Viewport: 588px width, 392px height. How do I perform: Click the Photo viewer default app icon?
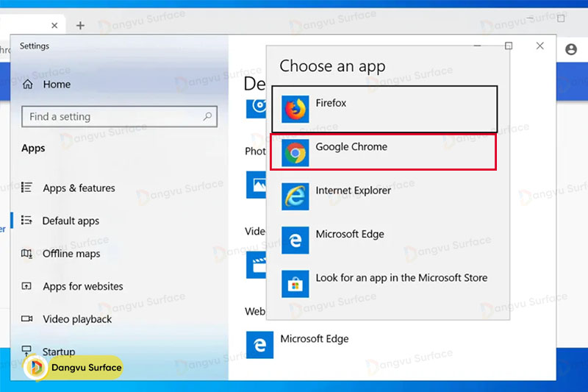[259, 184]
